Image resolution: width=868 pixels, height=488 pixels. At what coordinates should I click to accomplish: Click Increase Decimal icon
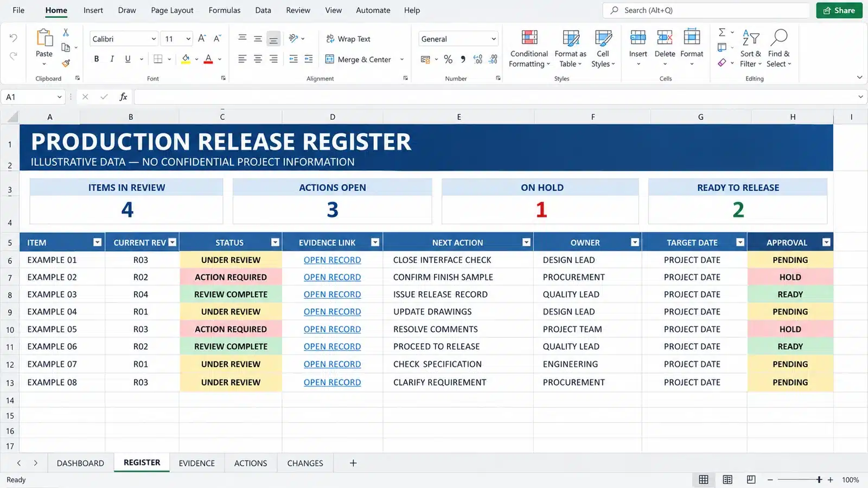coord(478,59)
